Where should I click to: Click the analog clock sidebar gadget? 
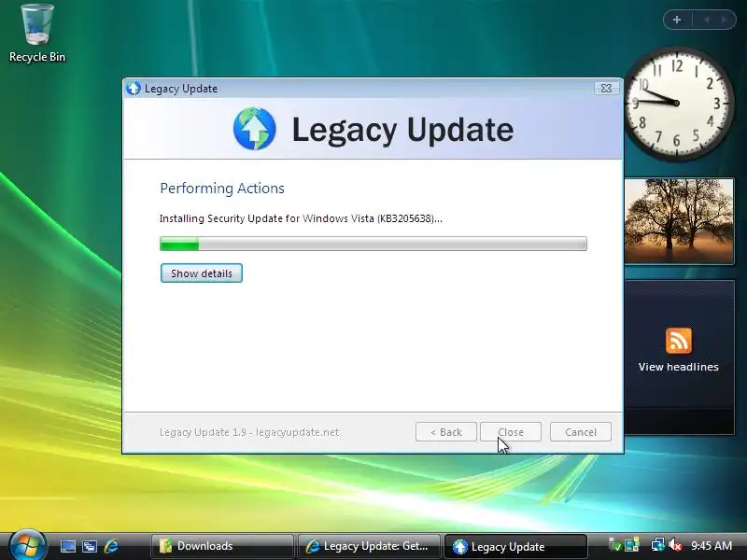677,103
